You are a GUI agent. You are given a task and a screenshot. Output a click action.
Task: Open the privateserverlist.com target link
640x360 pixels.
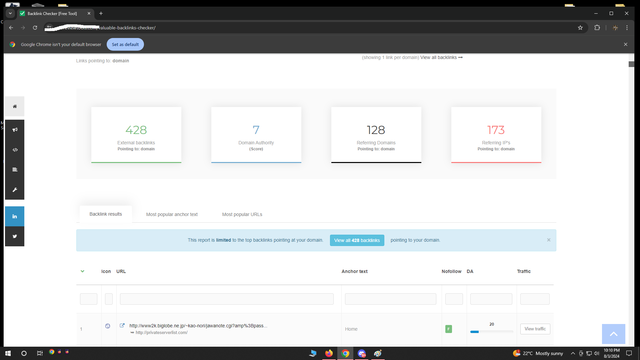162,333
